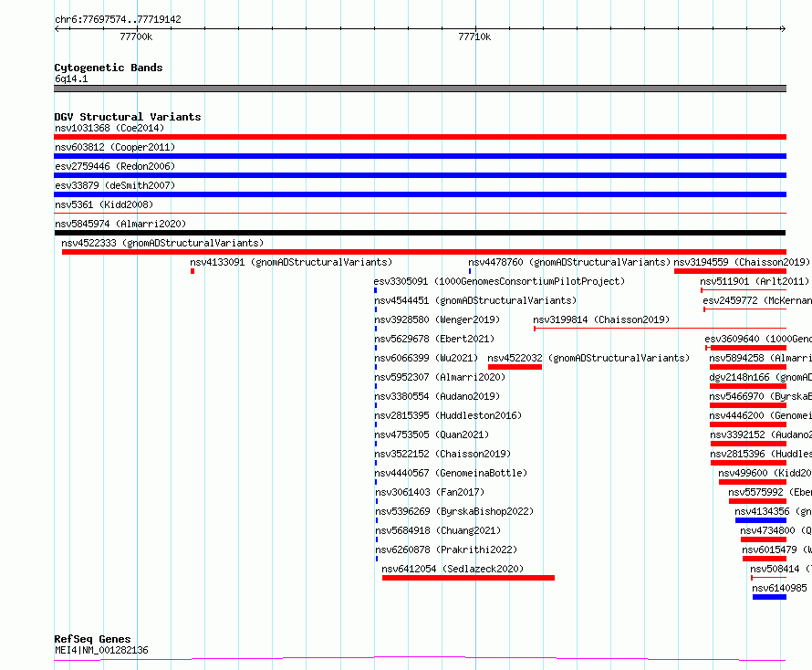Click the nsv5845974 (Almarri2020) label
This screenshot has width=812, height=670.
pos(120,224)
